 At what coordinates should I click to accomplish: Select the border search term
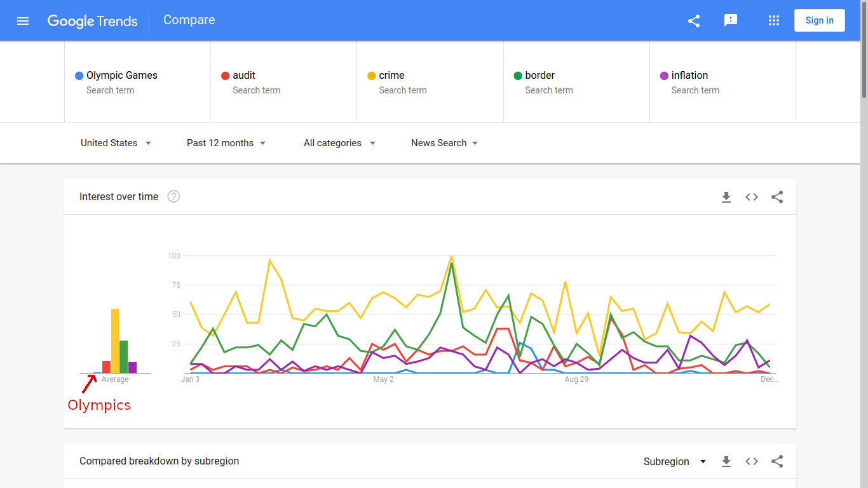pos(576,81)
